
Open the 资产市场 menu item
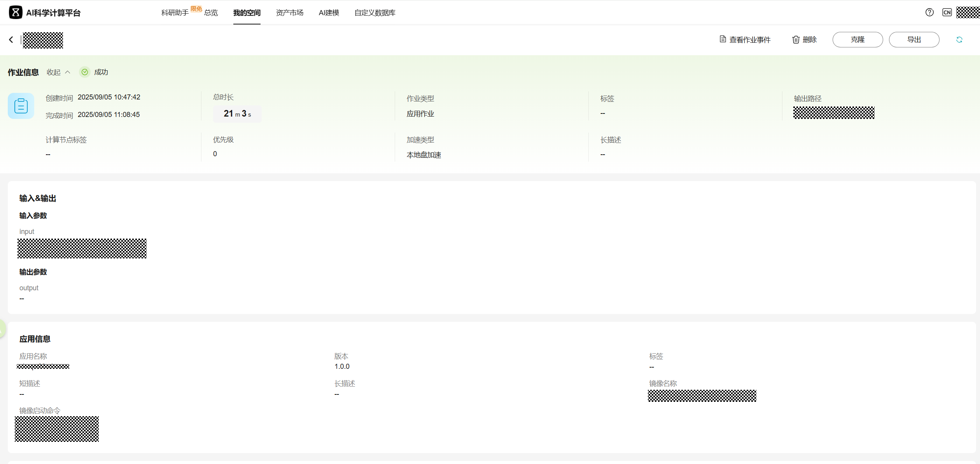point(290,13)
